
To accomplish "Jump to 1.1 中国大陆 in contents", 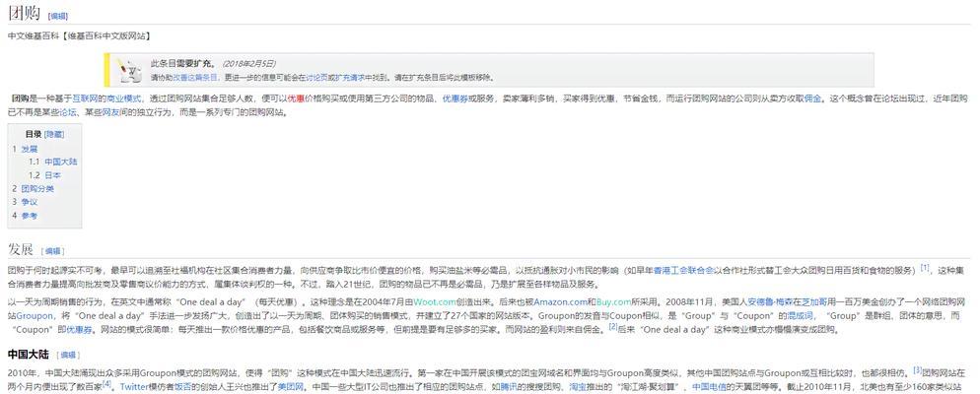I will (53, 162).
